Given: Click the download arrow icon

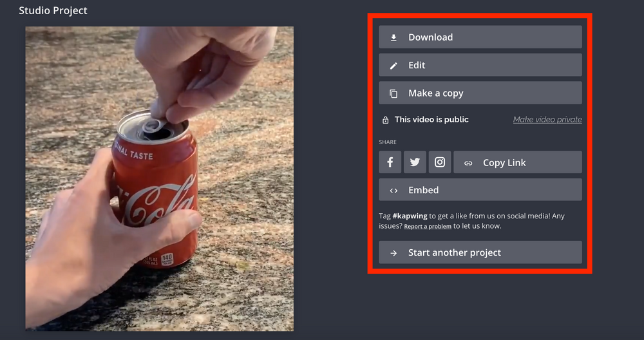Looking at the screenshot, I should 393,37.
